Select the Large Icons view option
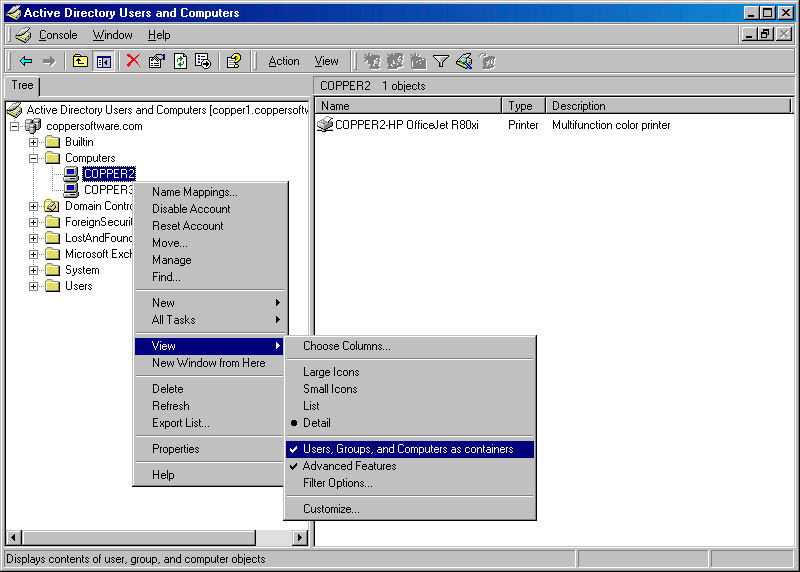Viewport: 800px width, 572px height. click(331, 372)
